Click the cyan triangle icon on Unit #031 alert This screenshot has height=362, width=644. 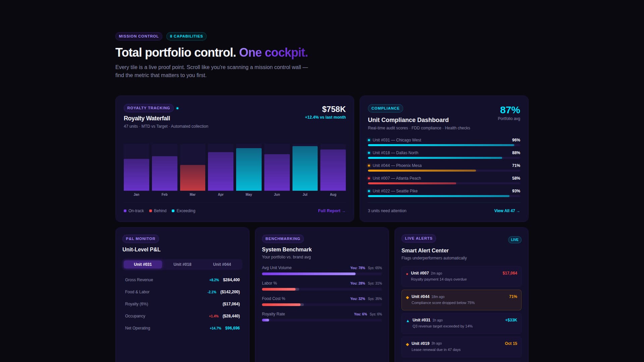(408, 321)
